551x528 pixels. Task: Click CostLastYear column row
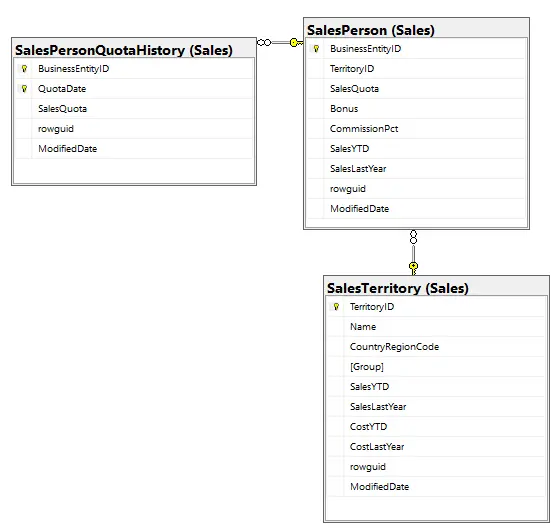436,447
